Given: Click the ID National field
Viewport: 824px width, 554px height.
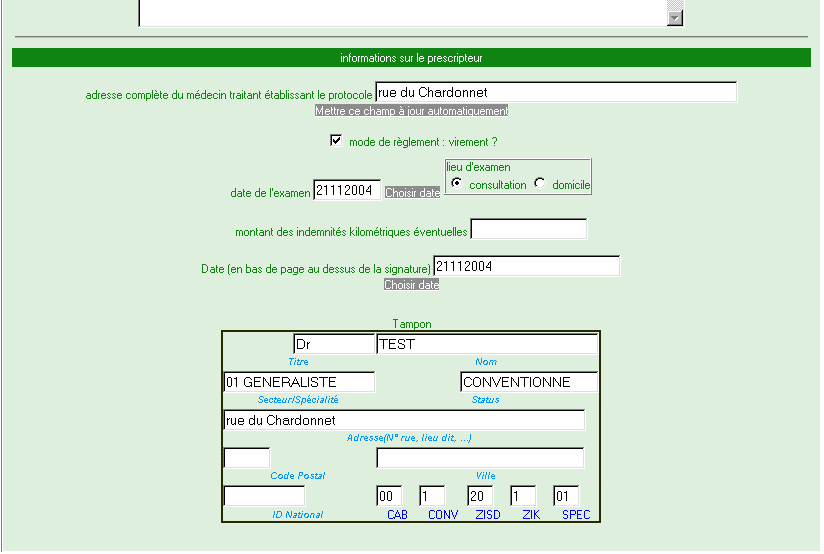Looking at the screenshot, I should (264, 496).
